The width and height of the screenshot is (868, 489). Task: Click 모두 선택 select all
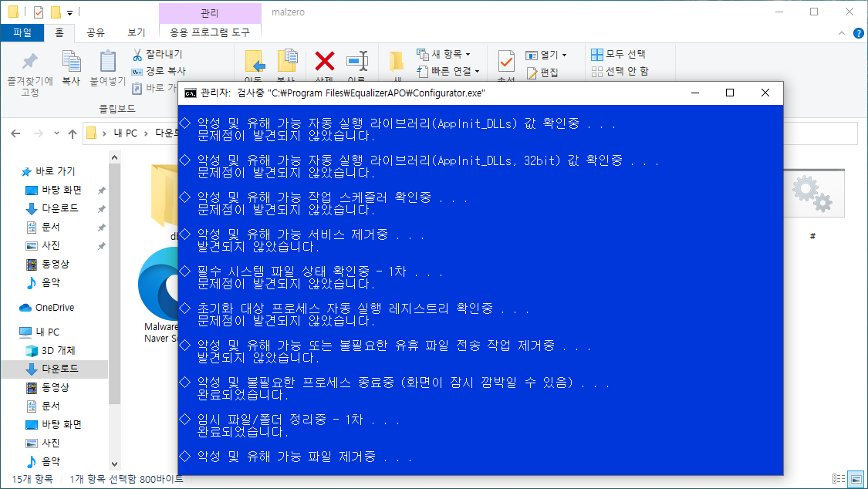(x=618, y=54)
